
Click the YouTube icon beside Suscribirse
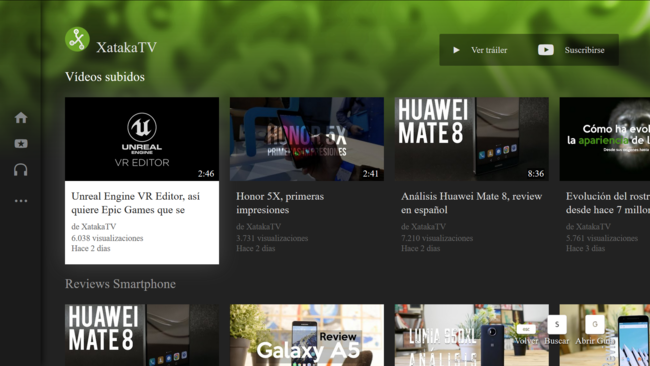(546, 50)
